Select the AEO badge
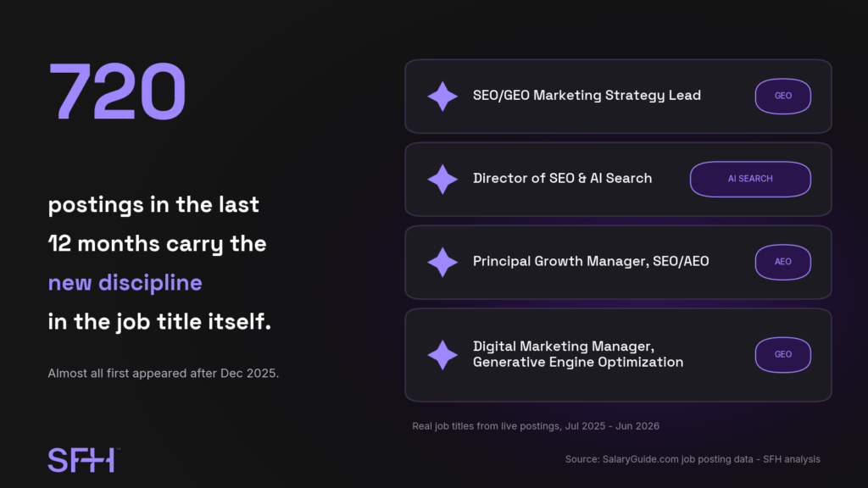868x488 pixels. [x=782, y=263]
